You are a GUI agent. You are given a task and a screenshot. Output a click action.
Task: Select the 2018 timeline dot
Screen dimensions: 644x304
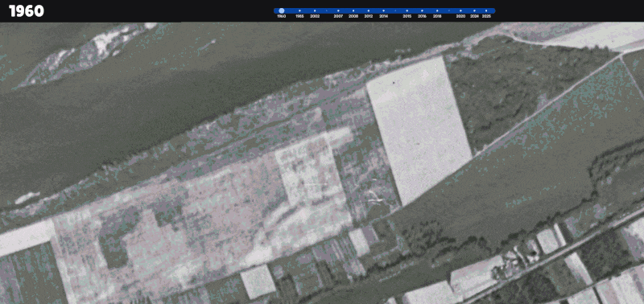click(x=437, y=10)
